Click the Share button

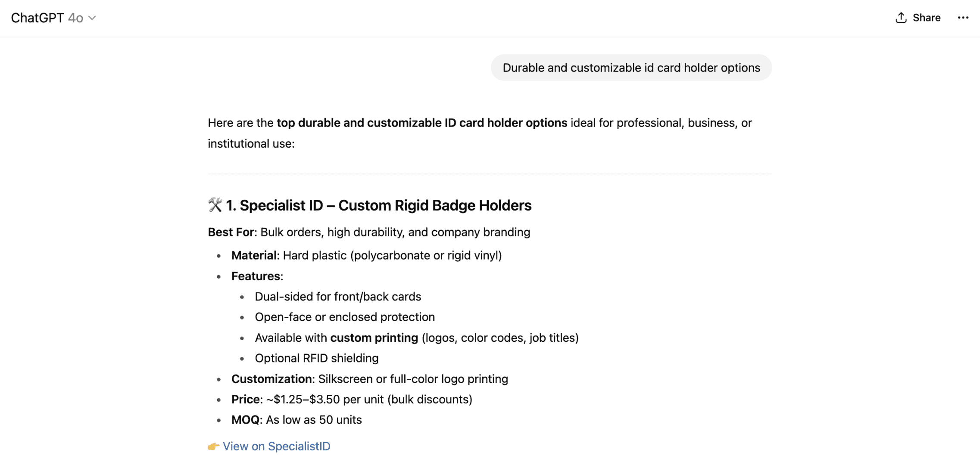918,18
